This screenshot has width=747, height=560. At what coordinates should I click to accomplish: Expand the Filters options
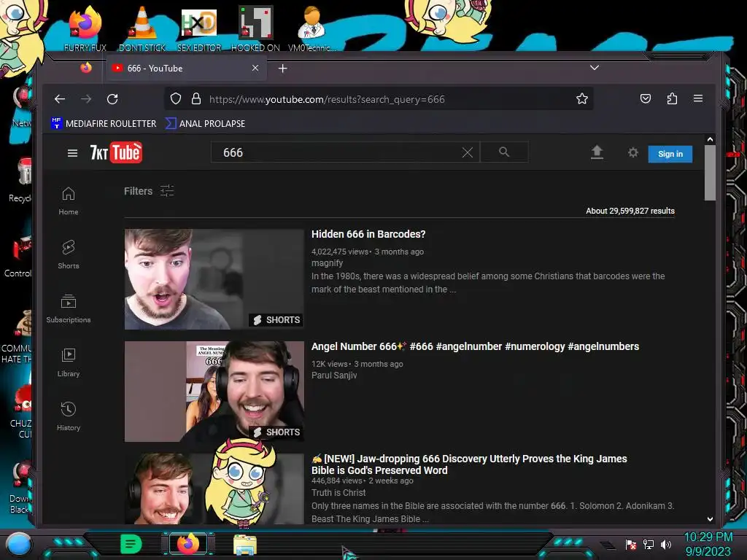pos(149,191)
